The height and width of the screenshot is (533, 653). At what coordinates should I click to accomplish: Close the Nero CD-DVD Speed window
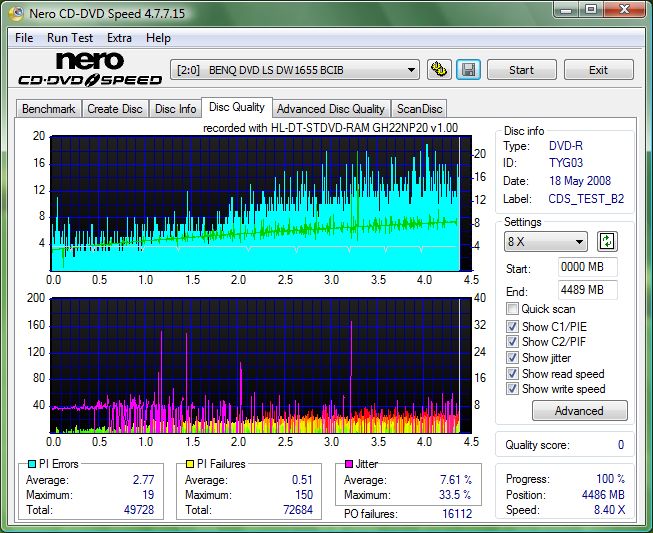(624, 10)
